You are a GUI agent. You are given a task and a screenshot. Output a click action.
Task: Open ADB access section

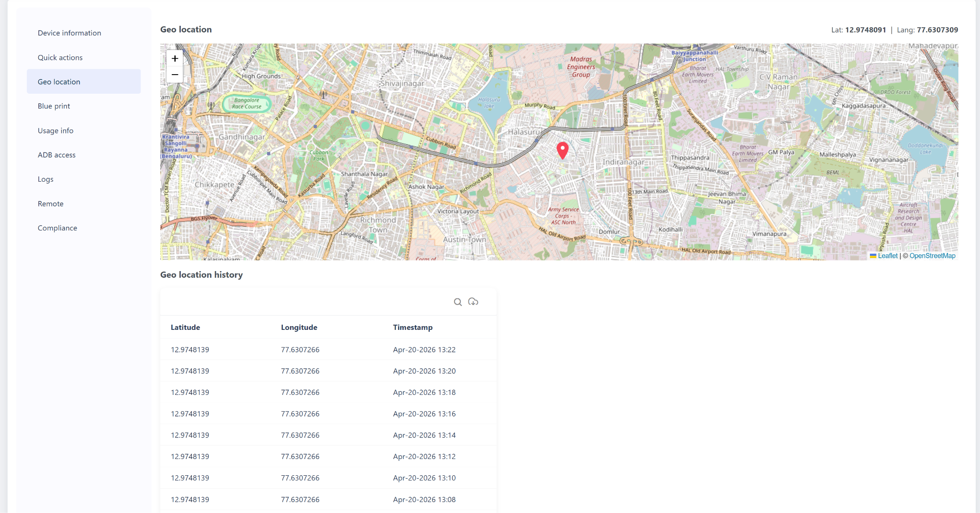click(x=84, y=155)
